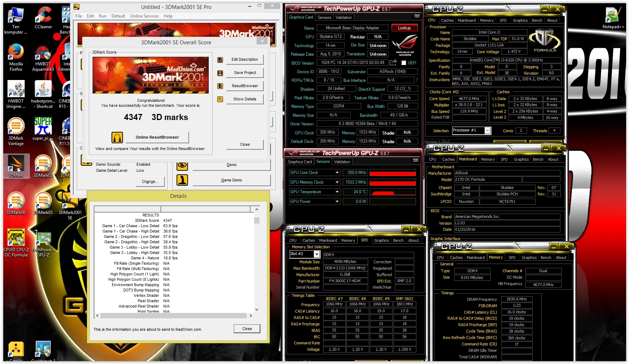Screen dimensions: 629x364
Task: Click Close button in the Details window
Action: pos(247,329)
